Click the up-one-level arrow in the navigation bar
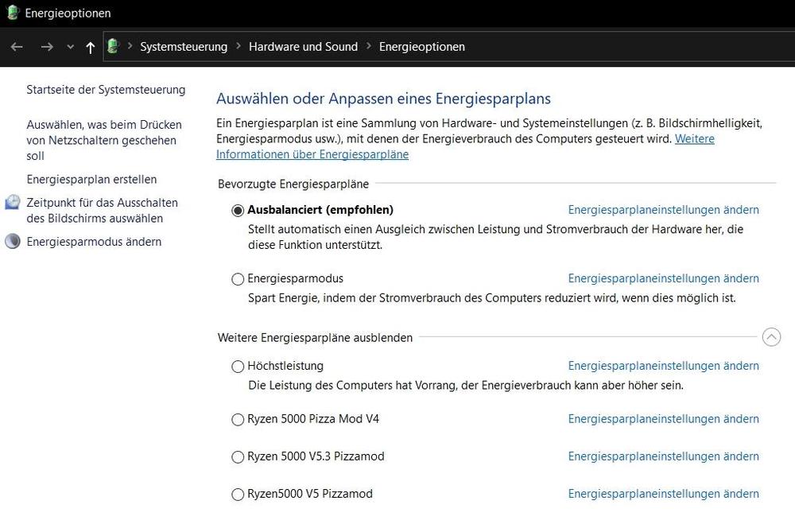Image resolution: width=795 pixels, height=532 pixels. click(x=91, y=47)
